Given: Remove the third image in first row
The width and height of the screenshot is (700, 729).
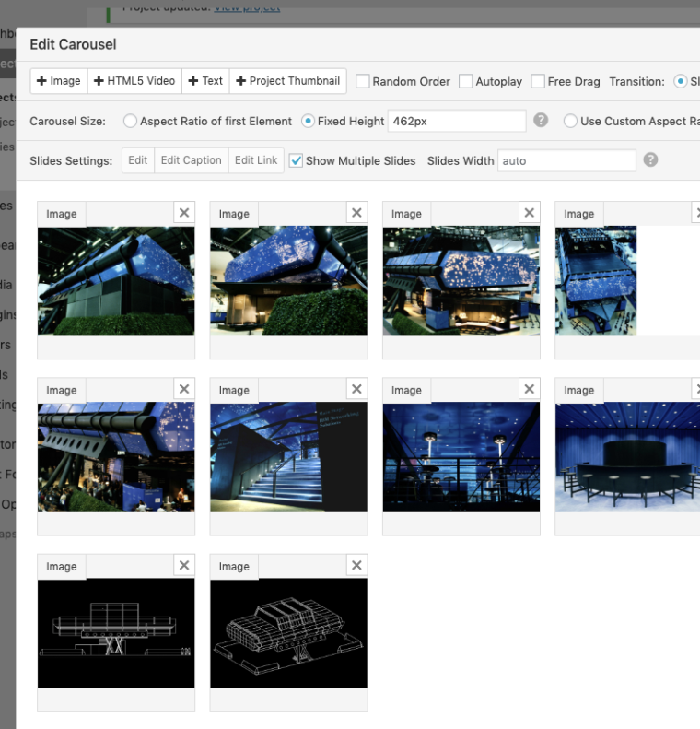Looking at the screenshot, I should point(529,213).
